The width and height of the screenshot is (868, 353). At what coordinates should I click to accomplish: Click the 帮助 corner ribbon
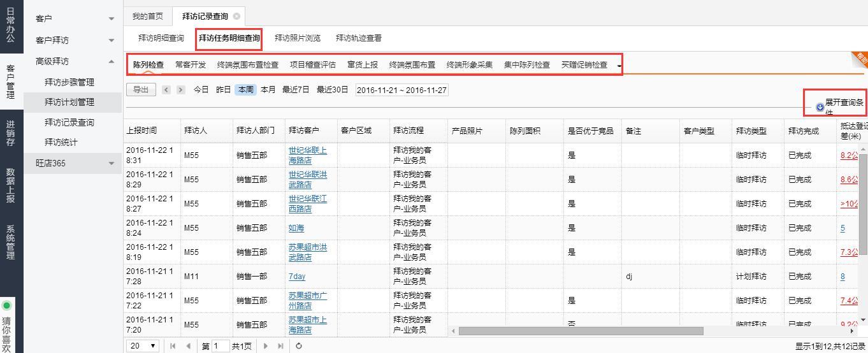click(860, 59)
